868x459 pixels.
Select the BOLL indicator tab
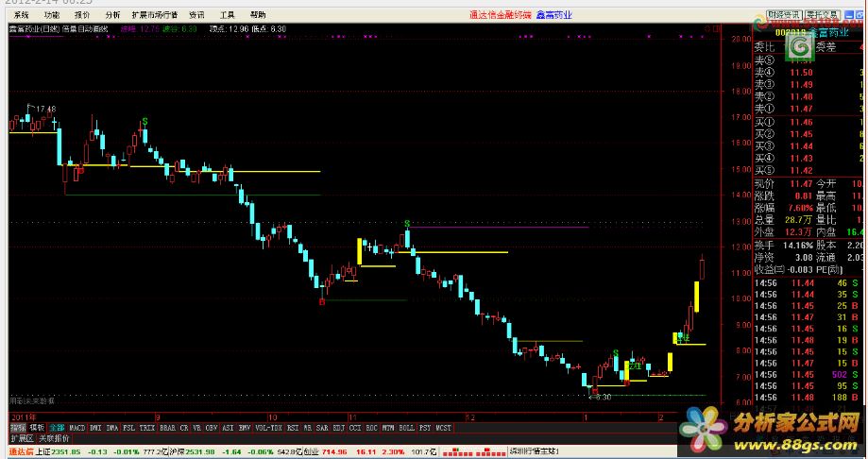click(x=407, y=428)
